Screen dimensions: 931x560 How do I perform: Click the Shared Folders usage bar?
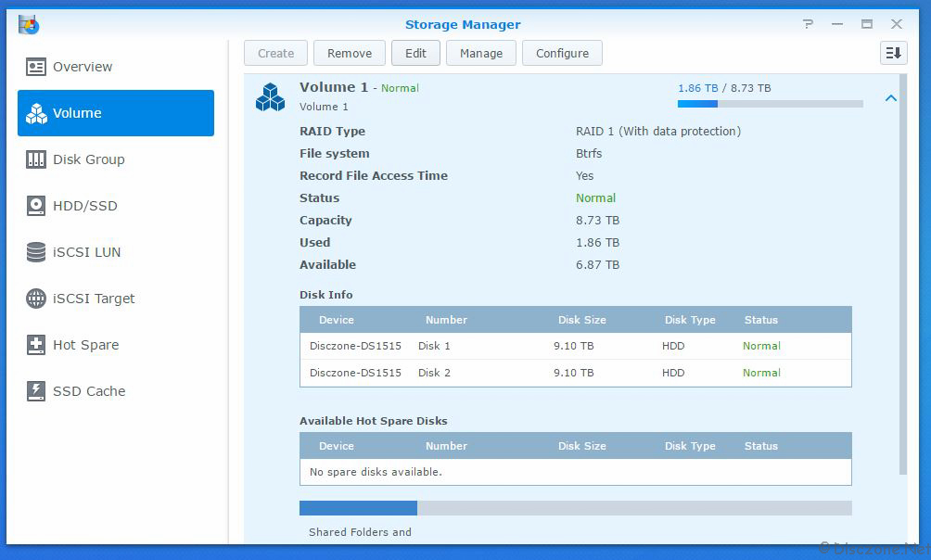click(x=575, y=508)
